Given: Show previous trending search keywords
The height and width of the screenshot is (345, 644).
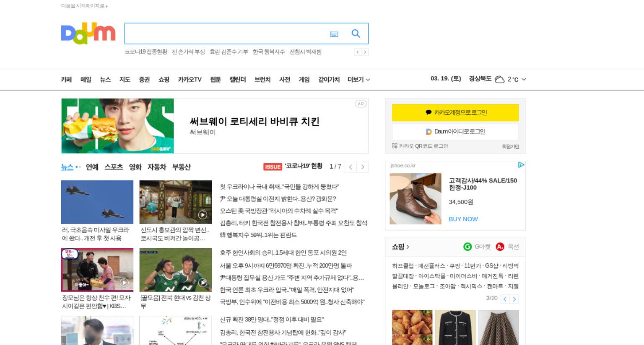Looking at the screenshot, I should click(x=357, y=52).
